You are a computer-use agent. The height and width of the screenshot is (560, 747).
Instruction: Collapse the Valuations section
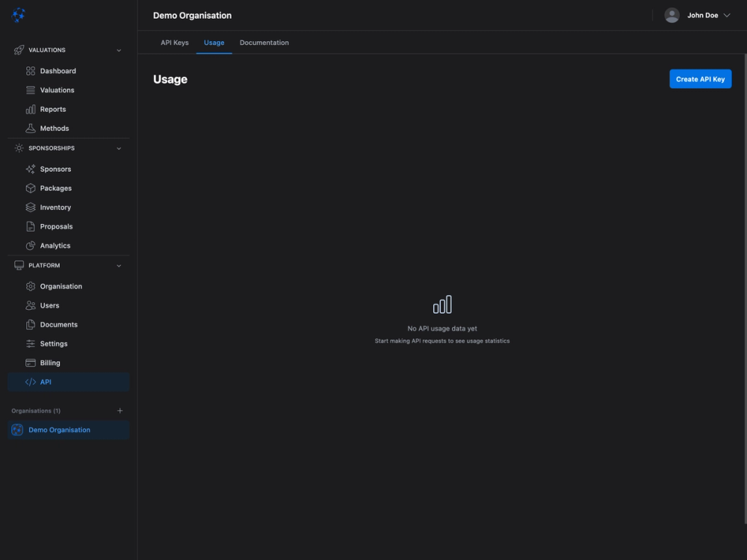click(x=118, y=49)
